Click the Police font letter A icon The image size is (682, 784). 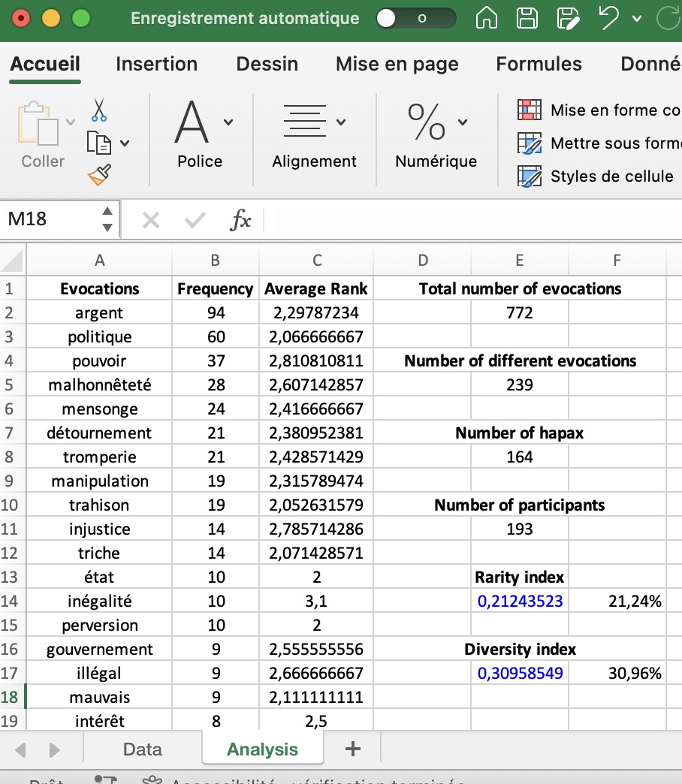pyautogui.click(x=192, y=122)
